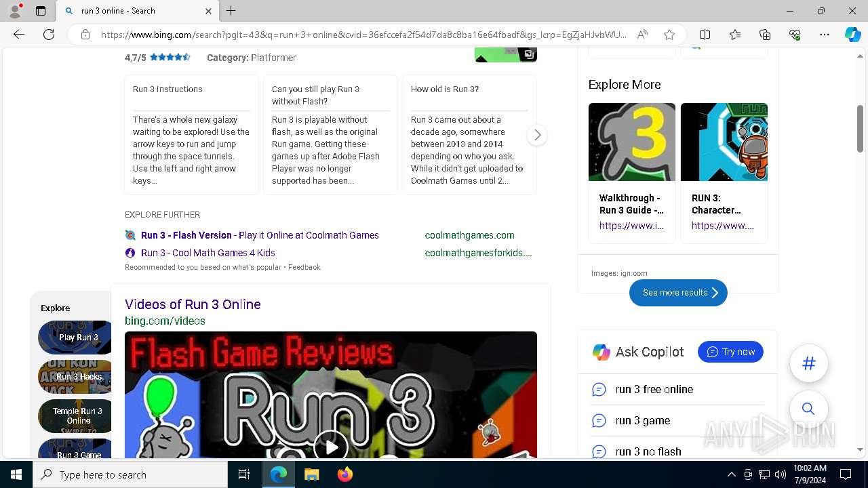Image resolution: width=868 pixels, height=488 pixels.
Task: Play the Flash Game Reviews video
Action: pyautogui.click(x=331, y=447)
